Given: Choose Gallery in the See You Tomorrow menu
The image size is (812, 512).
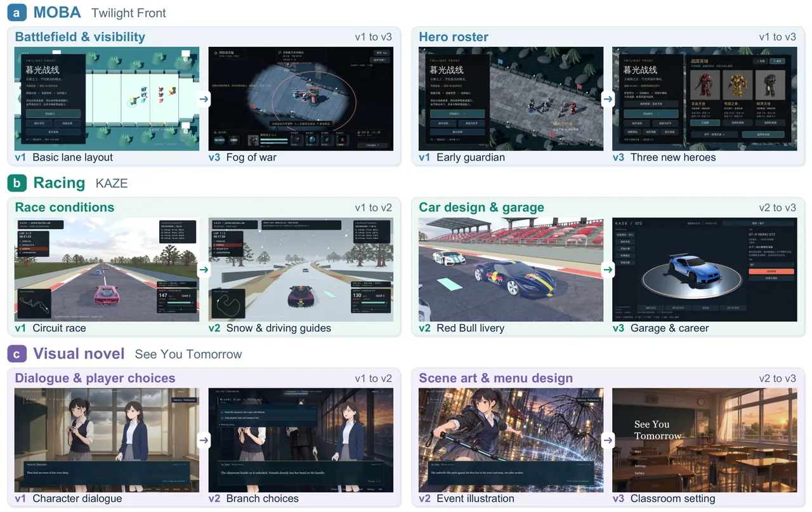Looking at the screenshot, I should [x=639, y=473].
